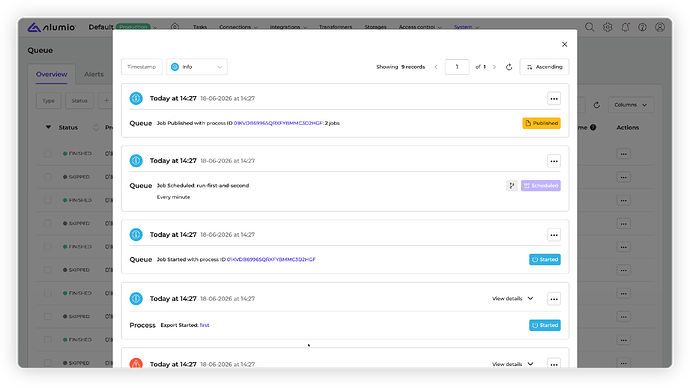Expand View details on Export Started record
690x388 pixels.
(x=513, y=299)
